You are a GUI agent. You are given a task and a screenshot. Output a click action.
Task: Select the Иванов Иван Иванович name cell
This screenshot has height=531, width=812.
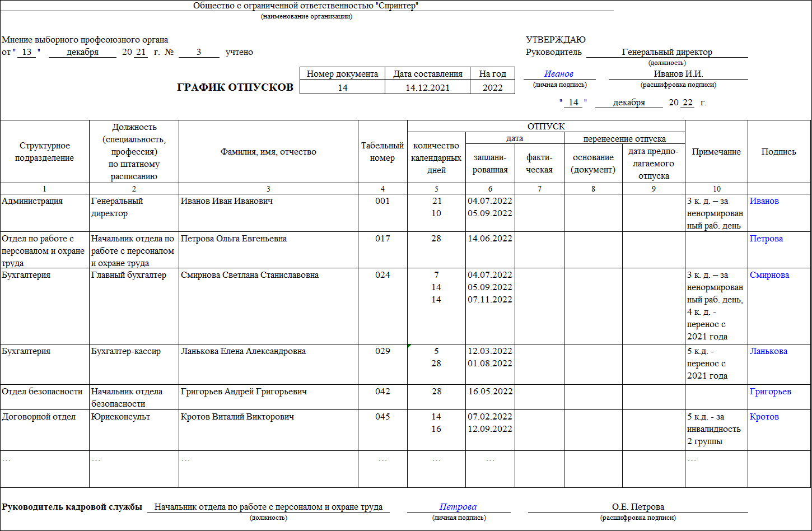tap(268, 213)
